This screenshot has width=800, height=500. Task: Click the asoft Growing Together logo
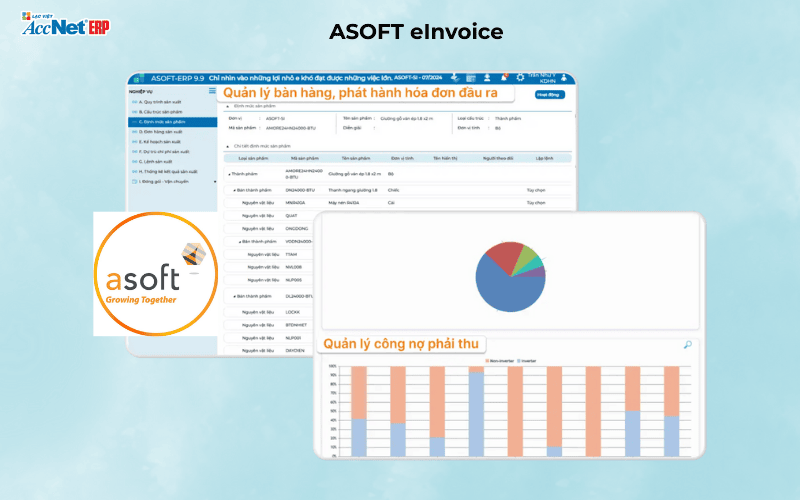coord(156,274)
